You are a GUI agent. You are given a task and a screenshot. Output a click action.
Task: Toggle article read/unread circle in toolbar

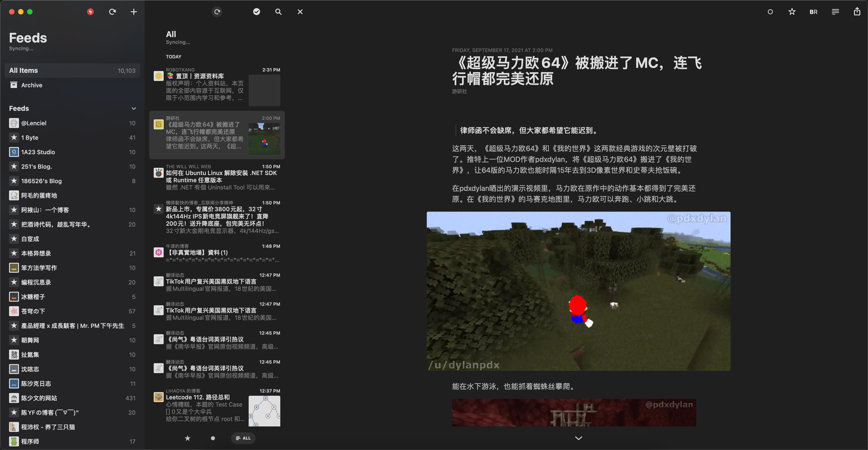tap(770, 12)
